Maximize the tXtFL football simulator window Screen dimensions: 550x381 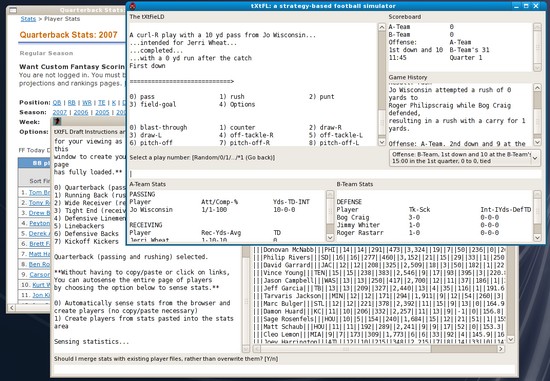pos(526,6)
